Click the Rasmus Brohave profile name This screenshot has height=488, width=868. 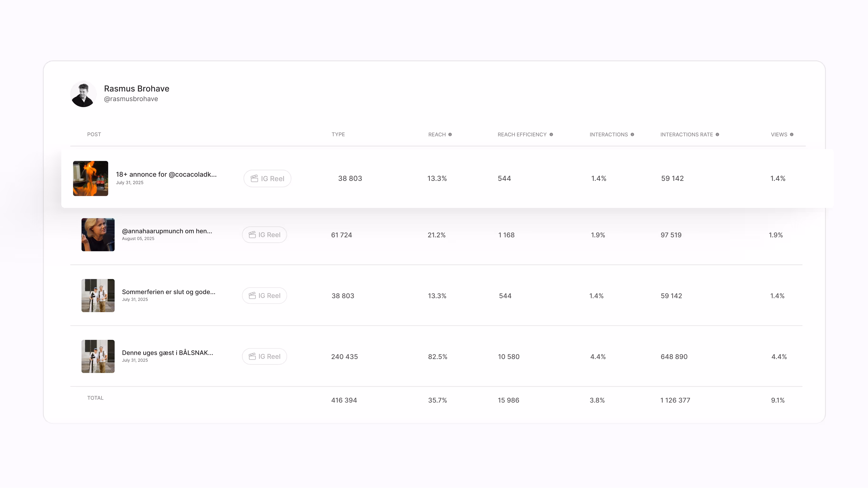pyautogui.click(x=136, y=89)
